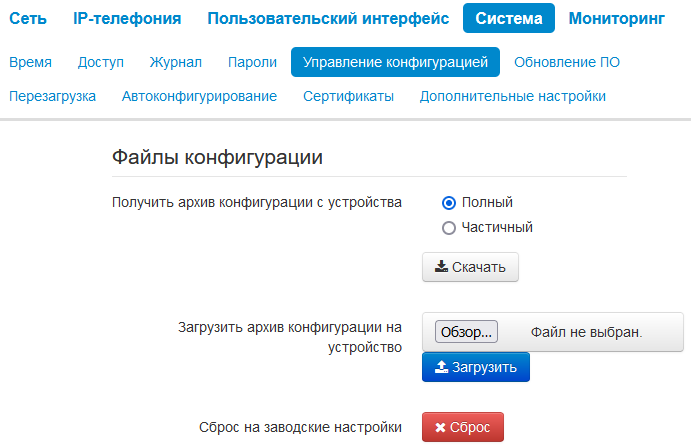The height and width of the screenshot is (448, 691).
Task: Go to the Пароли page
Action: coord(252,62)
